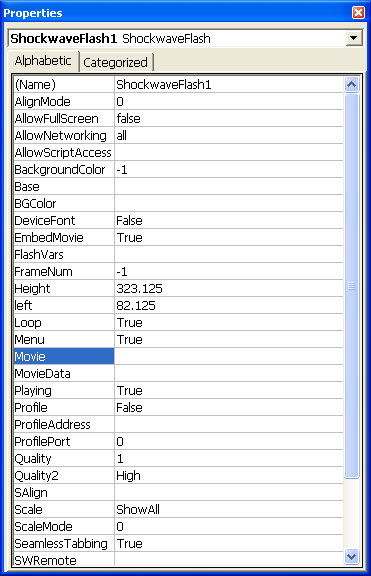Select the EmbedMovie property
371x576 pixels.
click(x=64, y=237)
